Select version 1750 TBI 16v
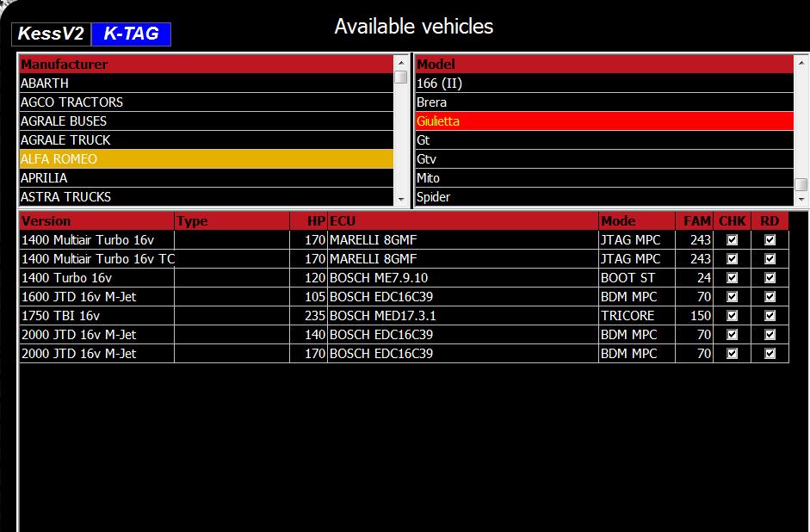Image resolution: width=810 pixels, height=532 pixels. (97, 316)
